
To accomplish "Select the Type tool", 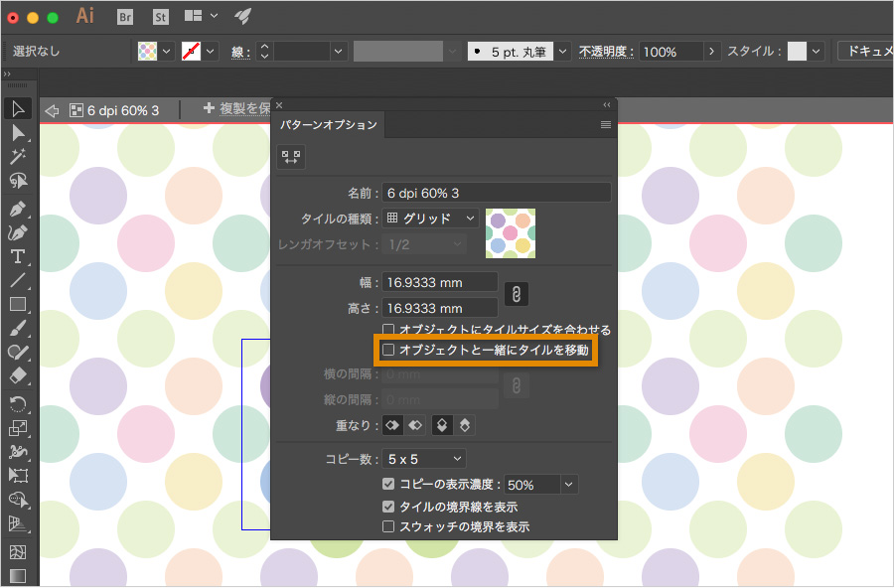I will coord(18,256).
